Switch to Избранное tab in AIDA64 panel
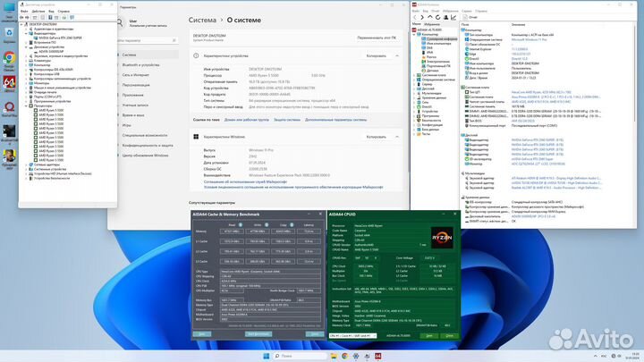This screenshot has width=644, height=362. (432, 24)
